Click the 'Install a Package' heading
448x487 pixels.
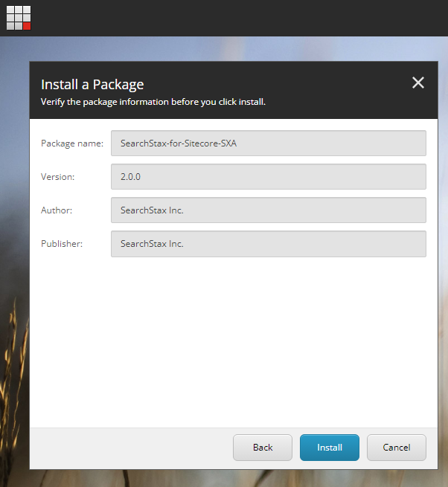[x=92, y=85]
